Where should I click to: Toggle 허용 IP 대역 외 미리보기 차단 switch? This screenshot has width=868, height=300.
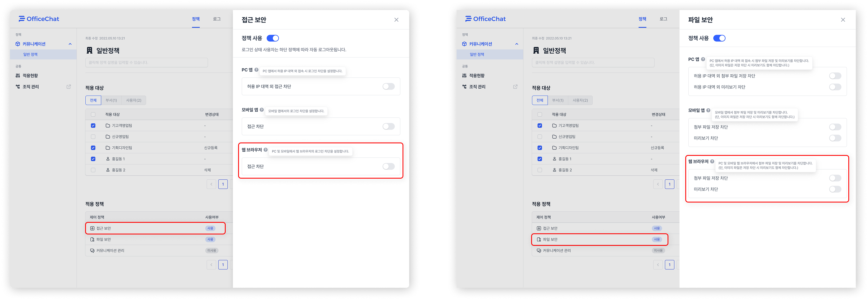pos(835,87)
